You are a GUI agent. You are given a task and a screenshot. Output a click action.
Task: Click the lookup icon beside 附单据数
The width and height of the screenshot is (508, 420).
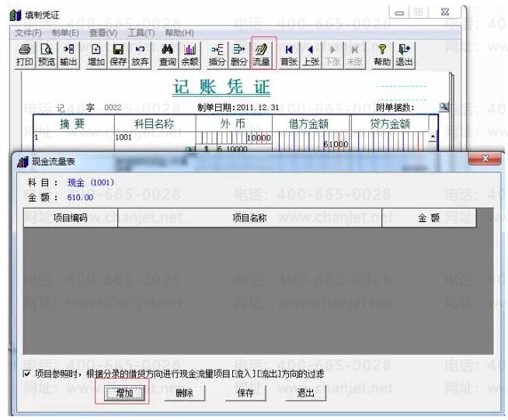[x=444, y=107]
